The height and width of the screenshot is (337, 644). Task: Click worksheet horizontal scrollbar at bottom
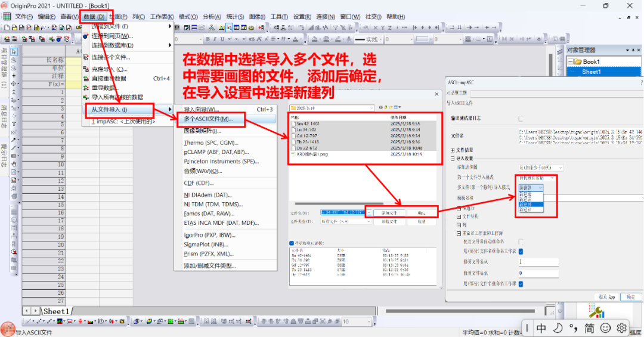pos(460,311)
